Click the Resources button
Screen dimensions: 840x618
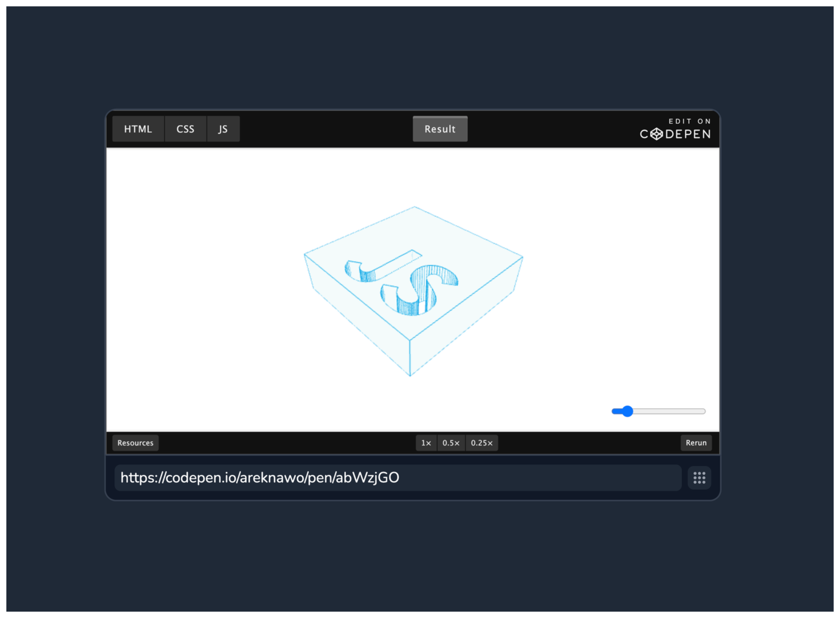pyautogui.click(x=136, y=443)
